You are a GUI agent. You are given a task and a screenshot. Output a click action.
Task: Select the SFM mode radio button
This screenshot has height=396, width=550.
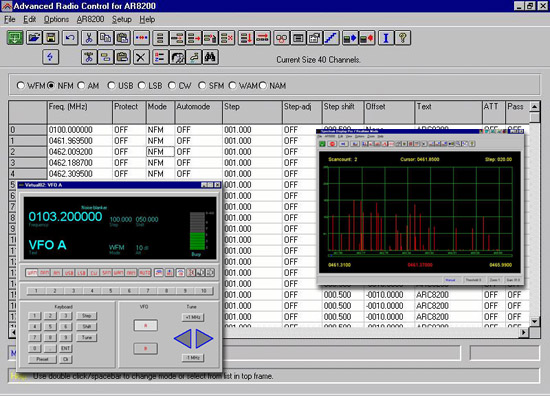[x=202, y=86]
